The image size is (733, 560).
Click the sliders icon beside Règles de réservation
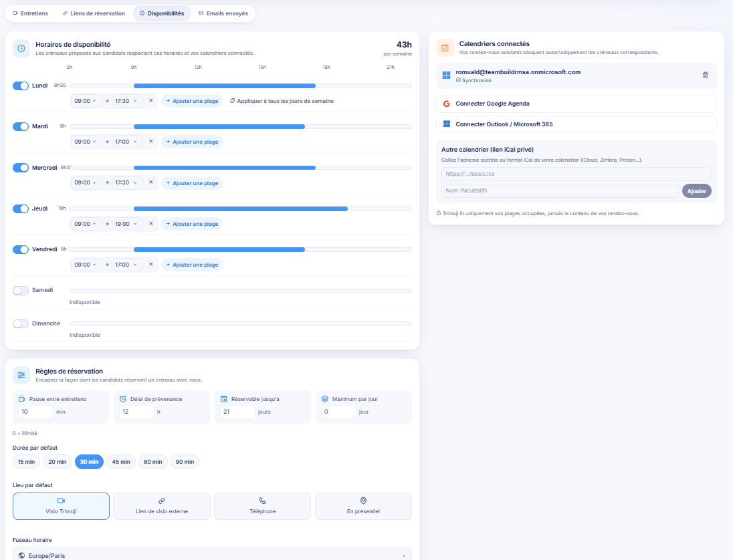click(x=21, y=375)
